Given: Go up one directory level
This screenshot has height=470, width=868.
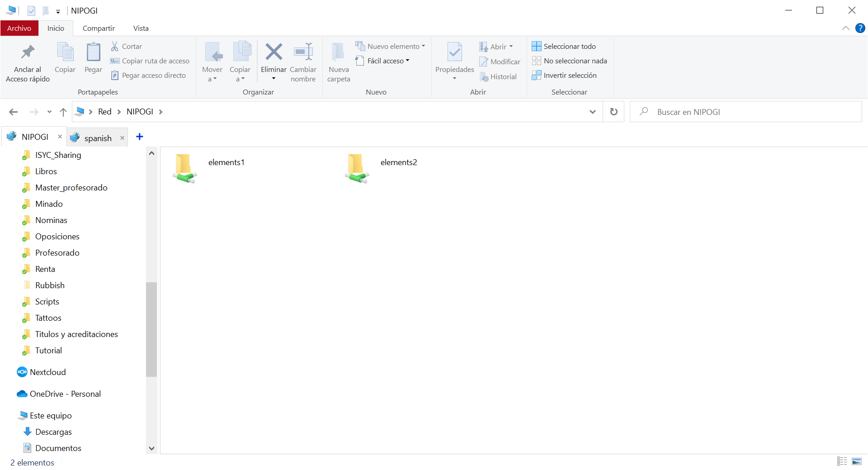Looking at the screenshot, I should 63,112.
